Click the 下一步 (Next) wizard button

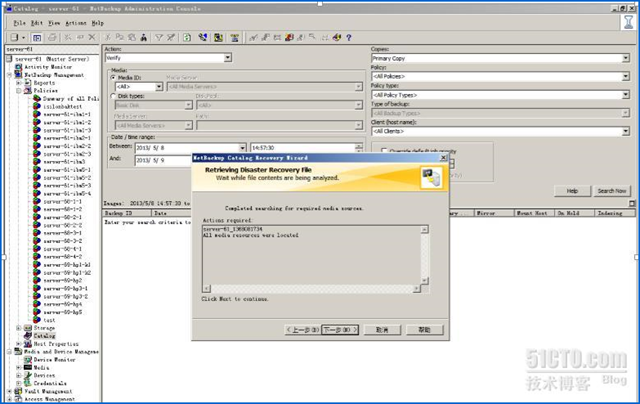pos(340,330)
